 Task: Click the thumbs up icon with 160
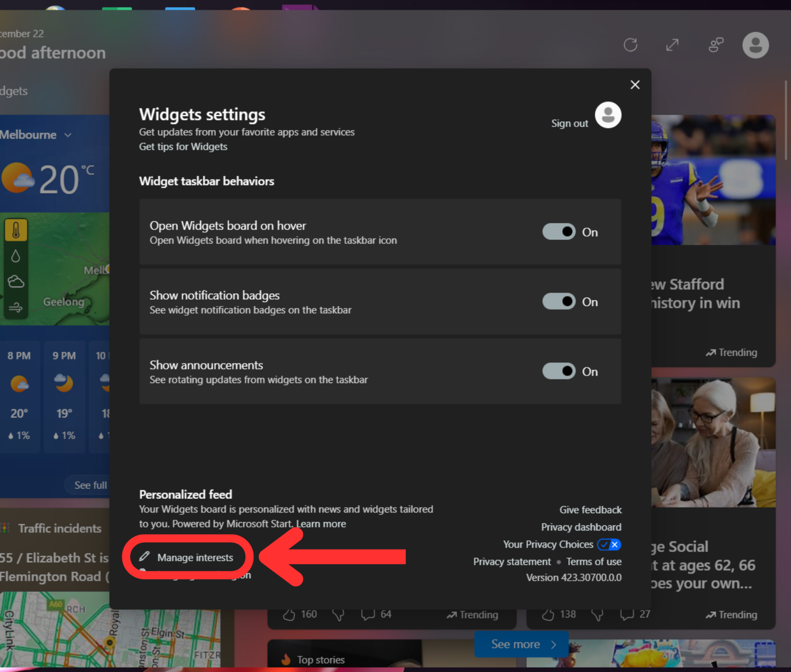coord(289,615)
